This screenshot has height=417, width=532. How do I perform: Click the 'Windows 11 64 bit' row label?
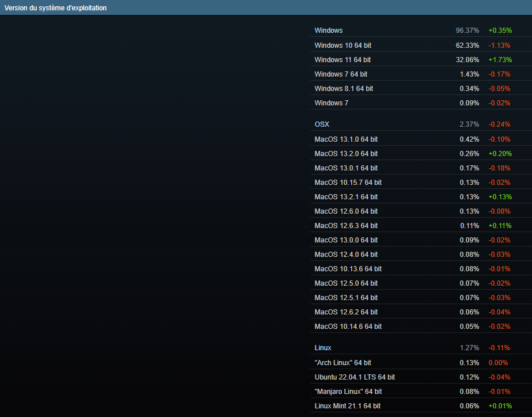point(343,60)
